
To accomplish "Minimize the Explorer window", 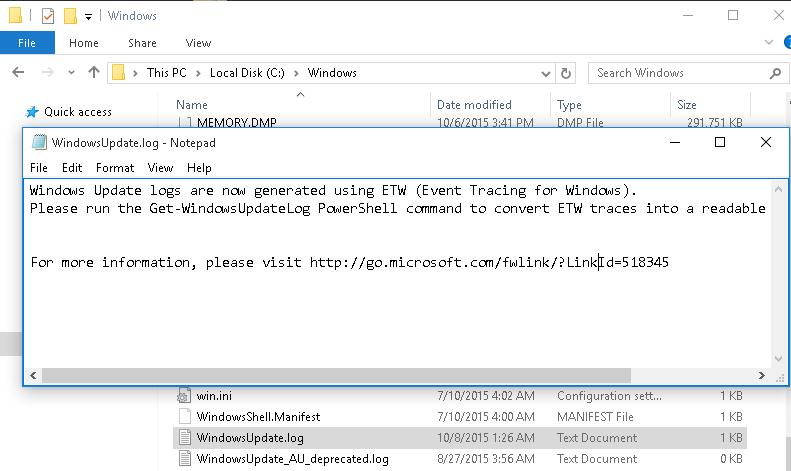I will (688, 16).
